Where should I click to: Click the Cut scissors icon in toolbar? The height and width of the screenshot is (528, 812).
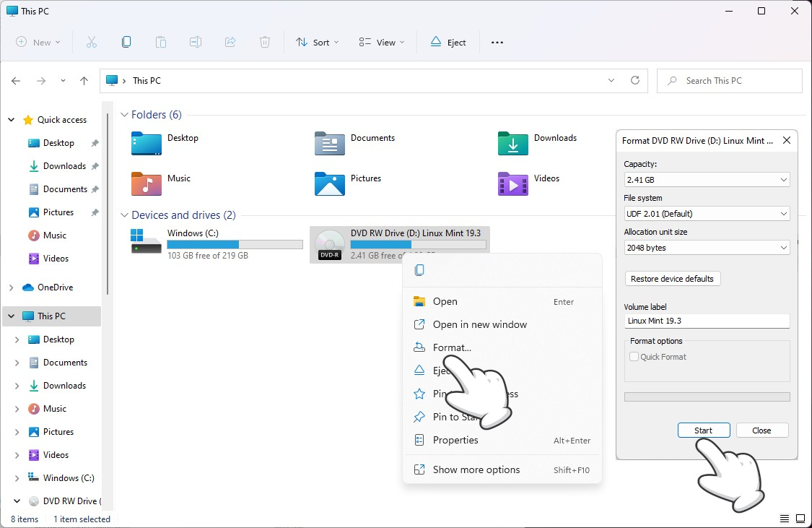point(92,42)
